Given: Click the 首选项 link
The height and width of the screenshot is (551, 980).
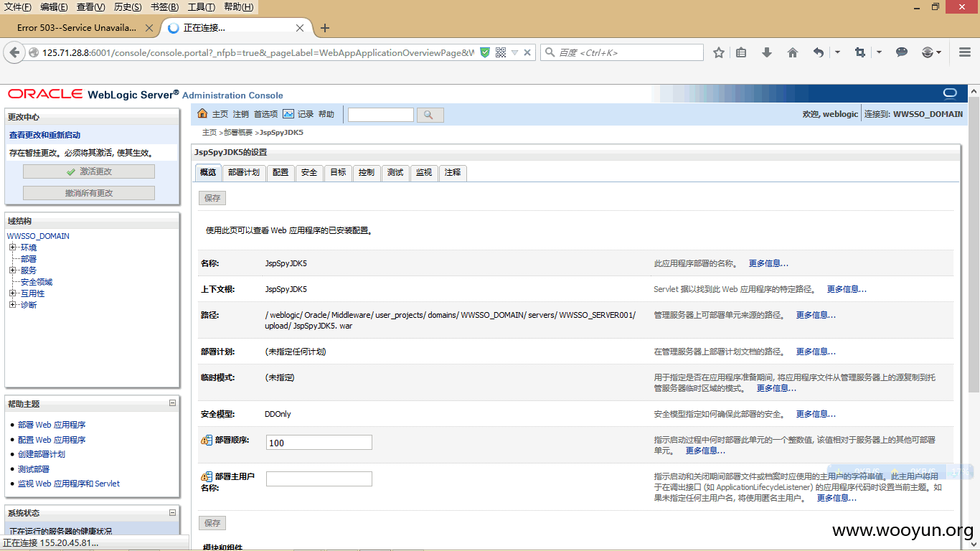Looking at the screenshot, I should tap(265, 114).
